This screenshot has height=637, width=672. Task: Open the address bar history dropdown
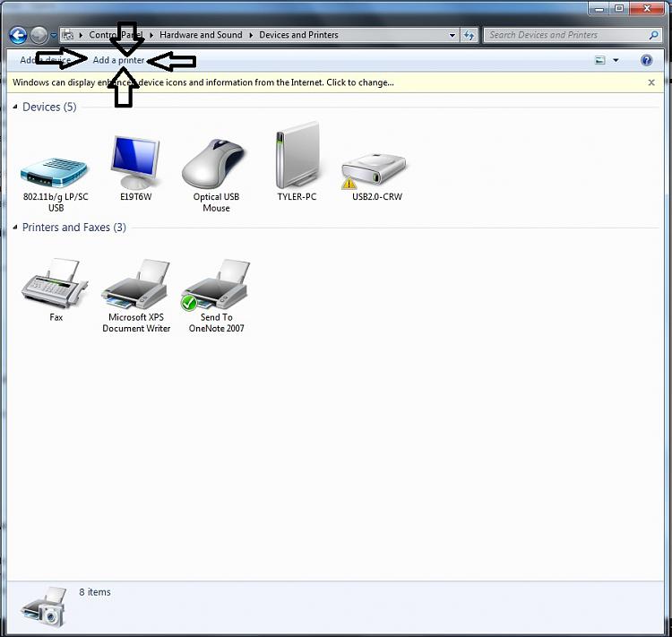[452, 36]
